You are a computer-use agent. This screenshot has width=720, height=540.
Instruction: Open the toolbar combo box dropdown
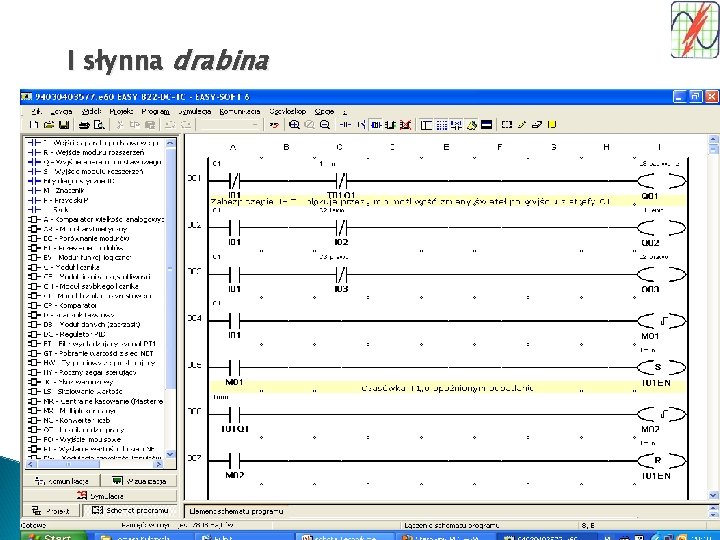[x=255, y=124]
